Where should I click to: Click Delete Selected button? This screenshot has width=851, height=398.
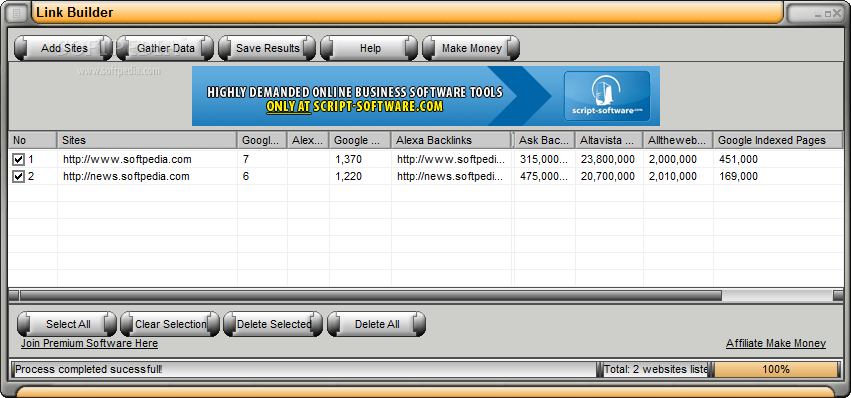pos(273,324)
